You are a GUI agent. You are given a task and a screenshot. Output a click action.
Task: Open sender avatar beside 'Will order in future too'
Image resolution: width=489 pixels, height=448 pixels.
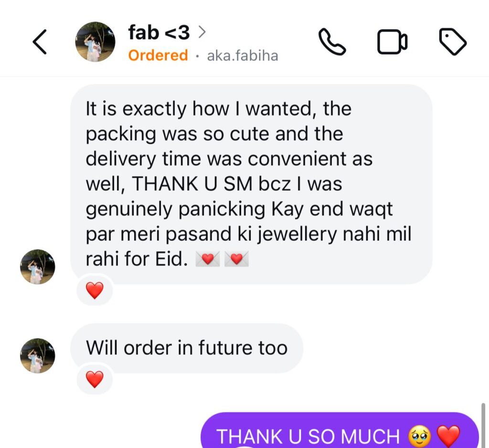coord(38,356)
